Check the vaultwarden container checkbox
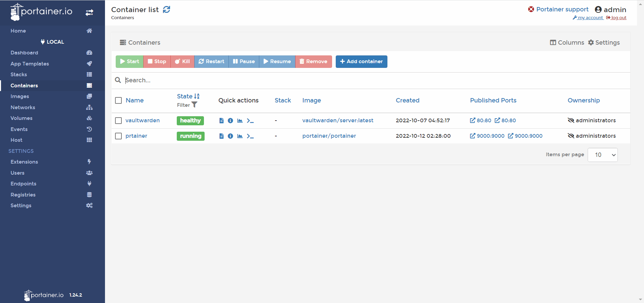644x303 pixels. click(118, 121)
